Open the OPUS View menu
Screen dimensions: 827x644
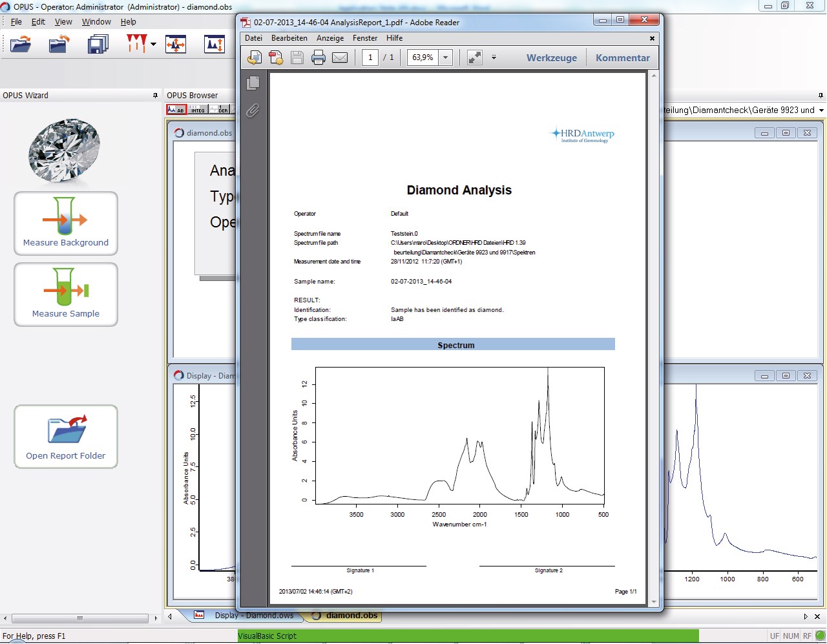tap(63, 21)
